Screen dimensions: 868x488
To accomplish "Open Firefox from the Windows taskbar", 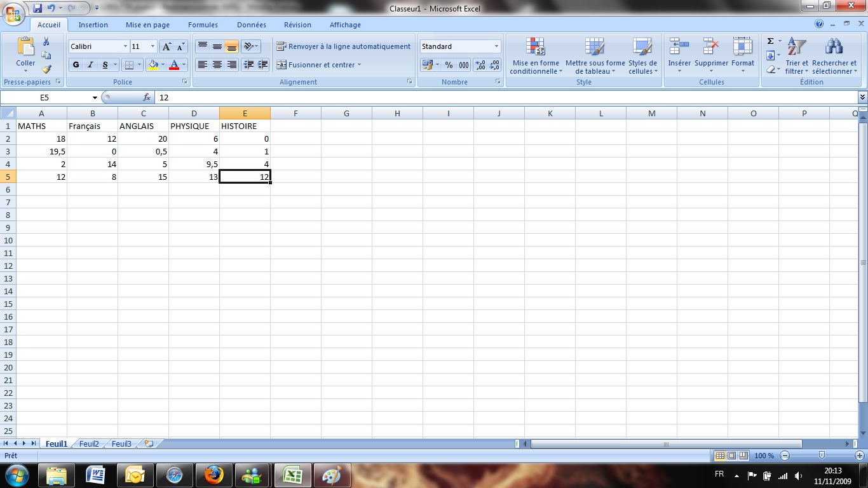I will [x=214, y=475].
